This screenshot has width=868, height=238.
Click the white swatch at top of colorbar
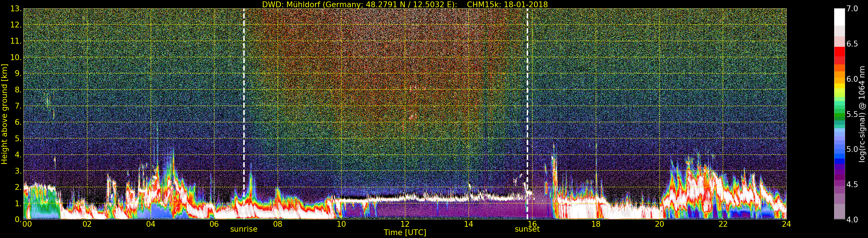[x=839, y=17]
